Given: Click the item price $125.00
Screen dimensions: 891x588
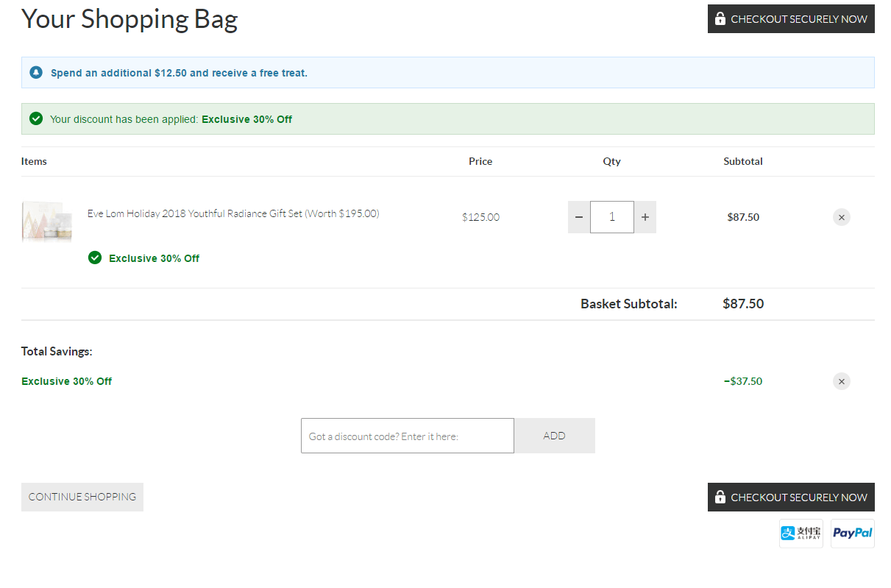Looking at the screenshot, I should click(481, 217).
